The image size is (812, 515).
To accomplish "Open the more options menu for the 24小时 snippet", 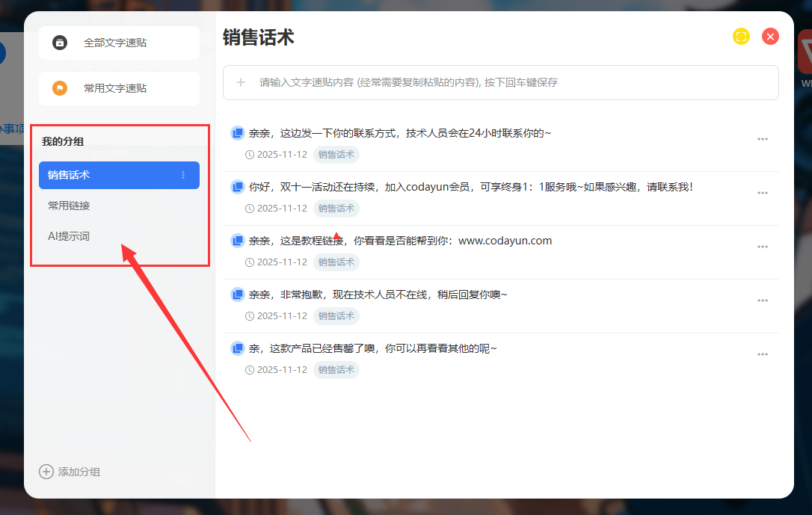I will click(763, 139).
